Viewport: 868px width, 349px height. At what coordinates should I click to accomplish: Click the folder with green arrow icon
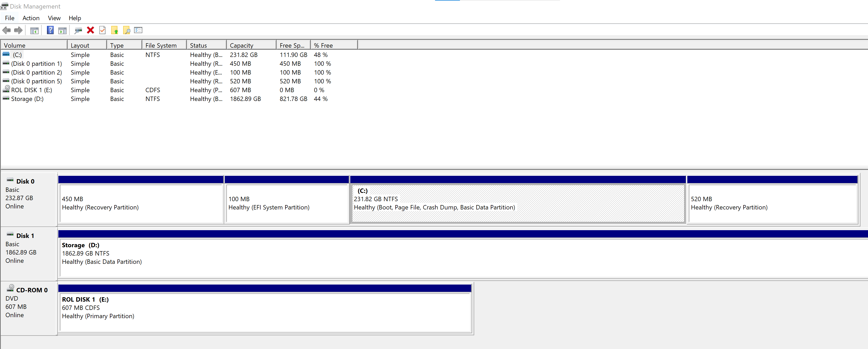pos(115,31)
